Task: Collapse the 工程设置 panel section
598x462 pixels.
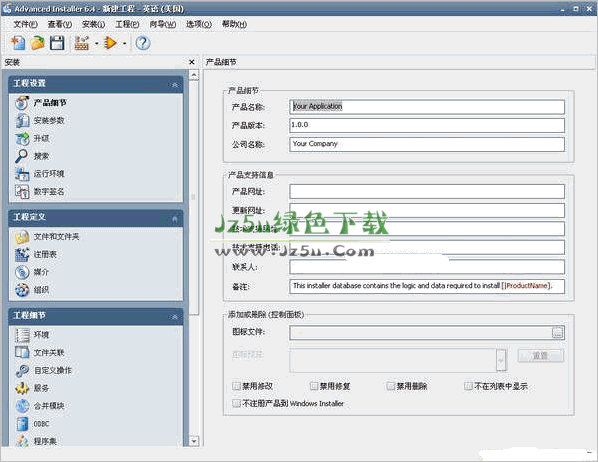Action: click(175, 85)
